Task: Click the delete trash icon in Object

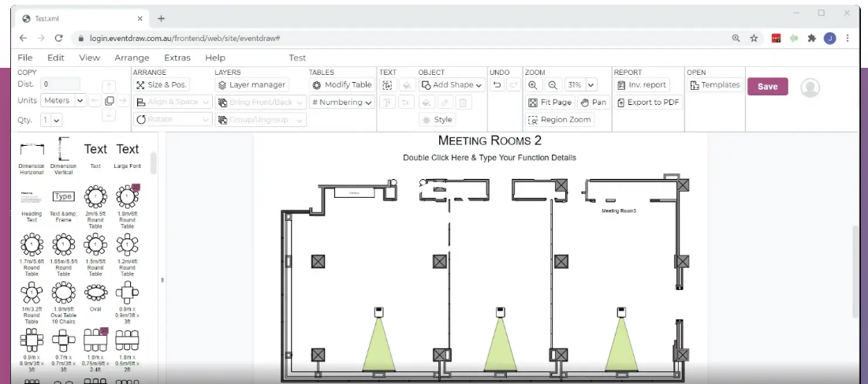Action: pyautogui.click(x=464, y=103)
